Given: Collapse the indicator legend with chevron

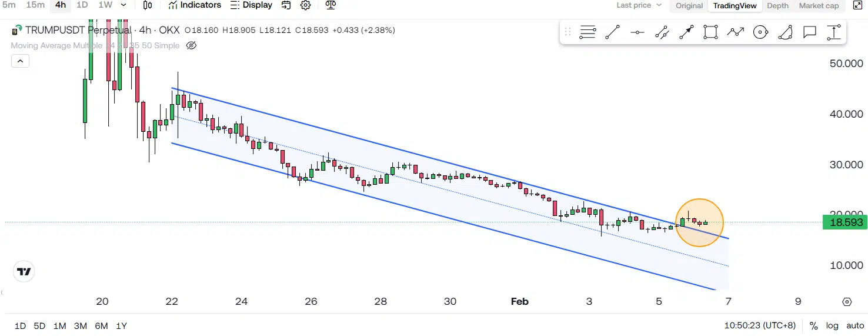Looking at the screenshot, I should tap(20, 61).
